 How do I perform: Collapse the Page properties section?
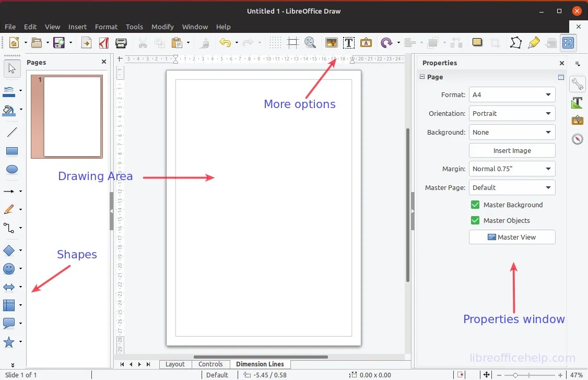(422, 77)
